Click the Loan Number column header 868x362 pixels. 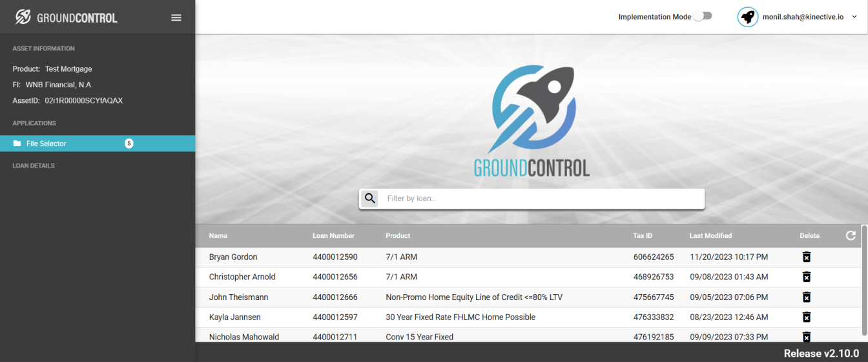333,236
